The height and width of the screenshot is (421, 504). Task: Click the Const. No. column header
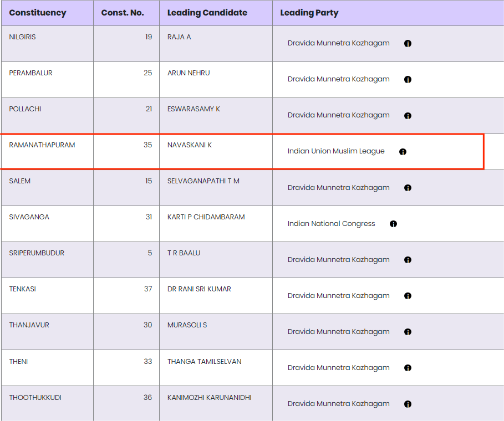point(123,13)
